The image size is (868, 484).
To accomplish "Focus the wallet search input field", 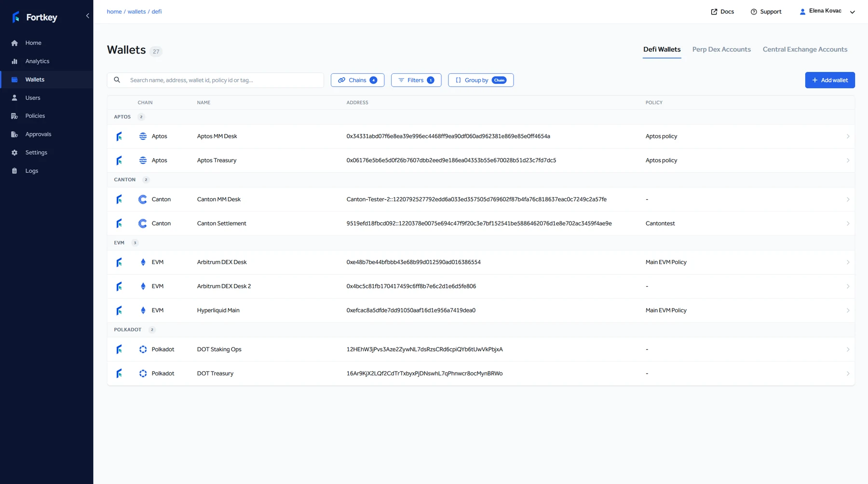I will (215, 80).
